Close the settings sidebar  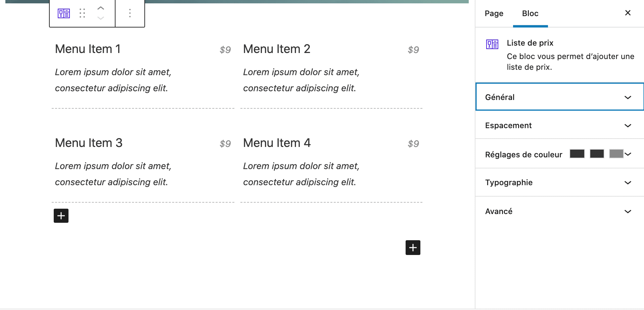click(628, 13)
